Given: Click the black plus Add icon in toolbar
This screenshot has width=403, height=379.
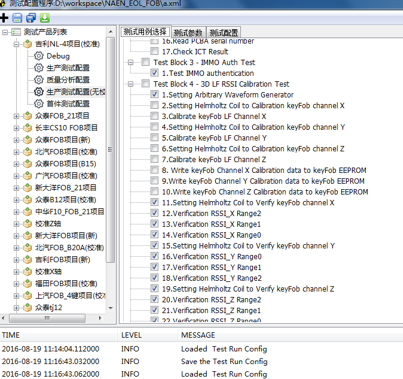Looking at the screenshot, I should coord(4,18).
